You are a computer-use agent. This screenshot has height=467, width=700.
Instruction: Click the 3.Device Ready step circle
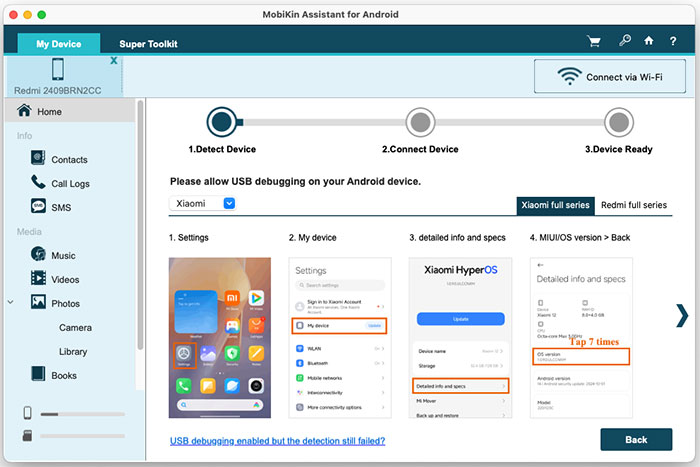(619, 122)
